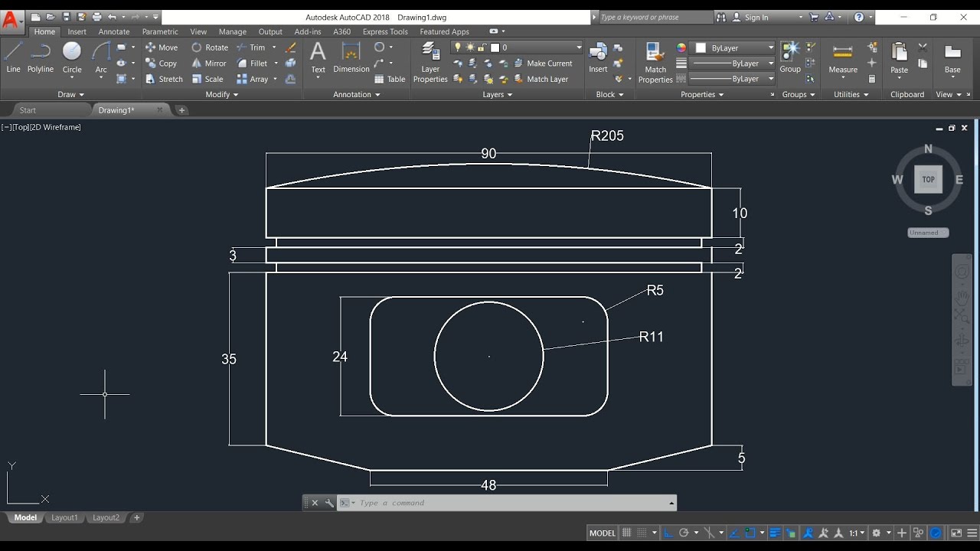Expand the Annotation panel

[357, 95]
